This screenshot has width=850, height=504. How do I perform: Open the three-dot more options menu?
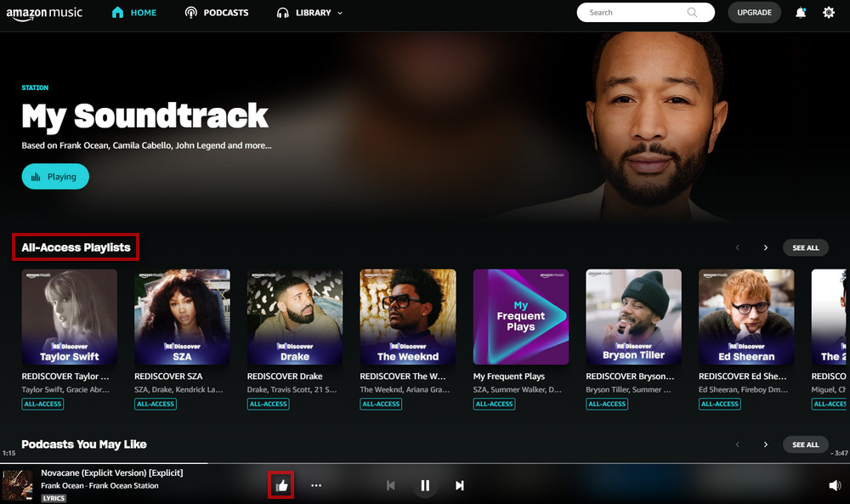pyautogui.click(x=316, y=485)
